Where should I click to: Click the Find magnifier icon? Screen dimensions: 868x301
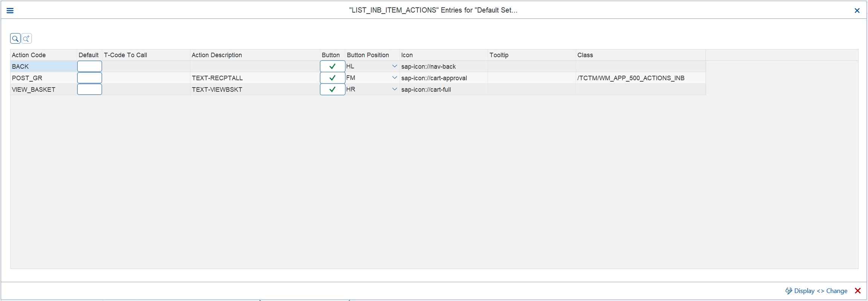[x=15, y=38]
